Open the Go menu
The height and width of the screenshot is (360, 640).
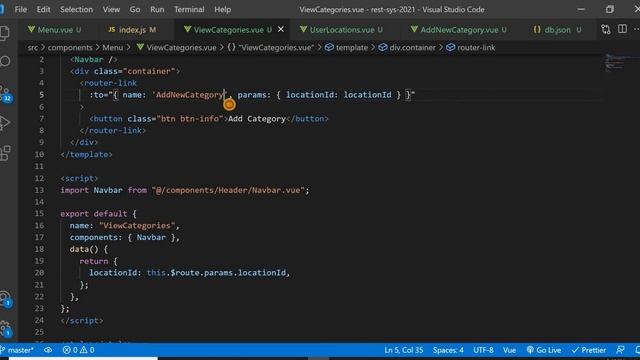tap(135, 9)
